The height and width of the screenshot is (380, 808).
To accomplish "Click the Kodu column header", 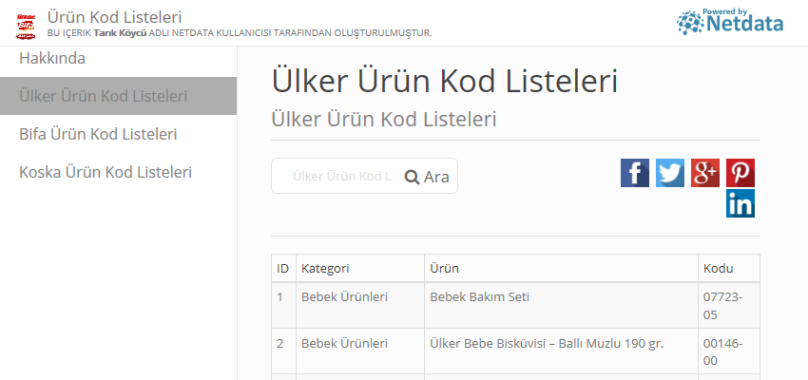I will [x=729, y=268].
